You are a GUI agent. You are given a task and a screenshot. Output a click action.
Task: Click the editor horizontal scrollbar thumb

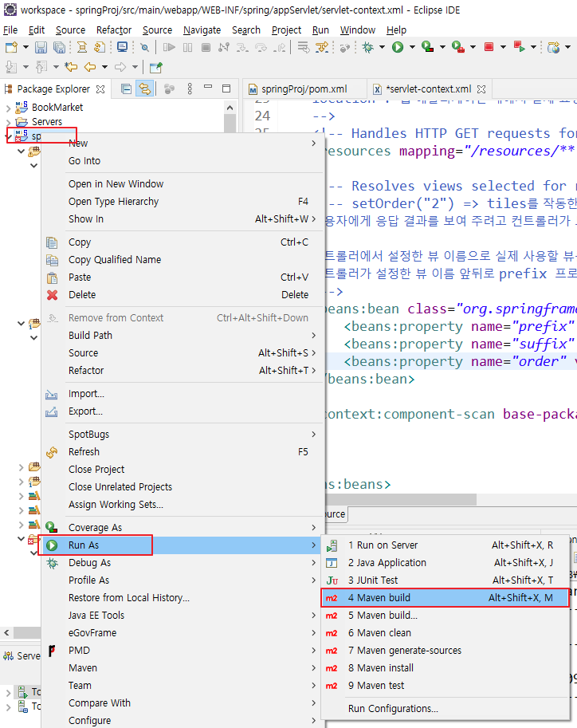(401, 499)
